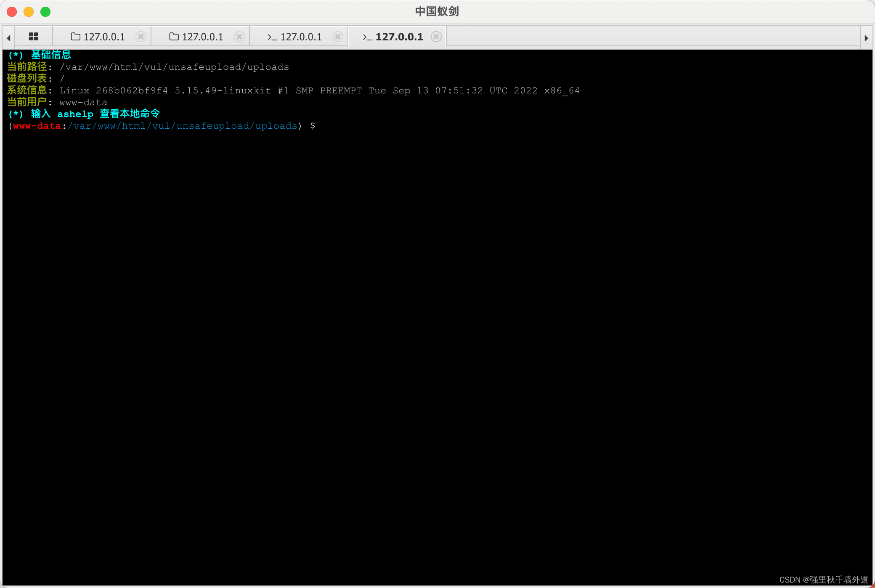This screenshot has height=588, width=875.
Task: Click the red www-data prompt name
Action: [37, 126]
